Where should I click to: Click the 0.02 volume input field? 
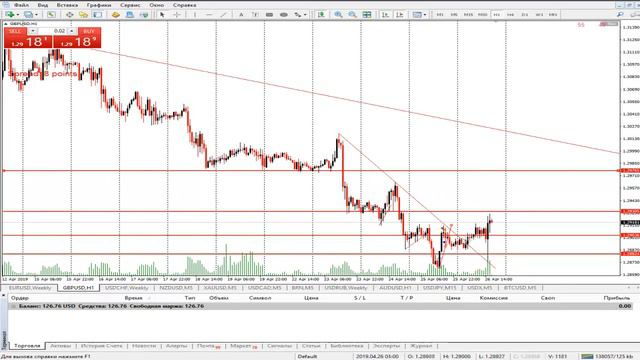click(x=52, y=31)
